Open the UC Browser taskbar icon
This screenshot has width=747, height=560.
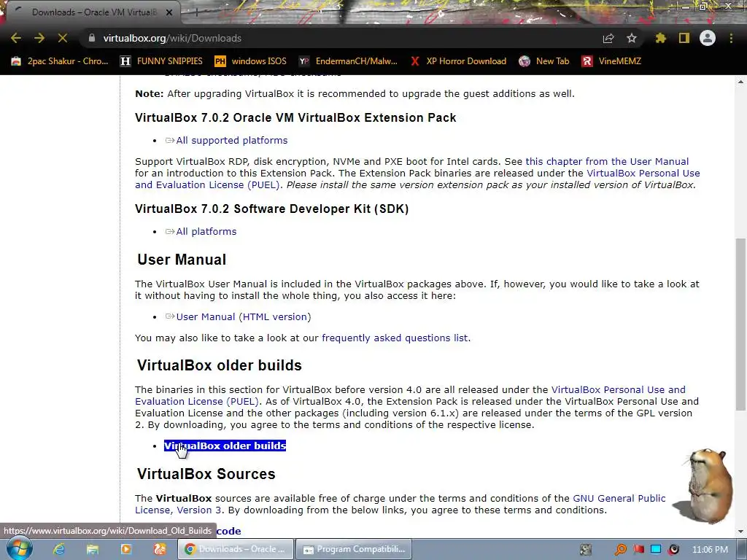(x=159, y=549)
